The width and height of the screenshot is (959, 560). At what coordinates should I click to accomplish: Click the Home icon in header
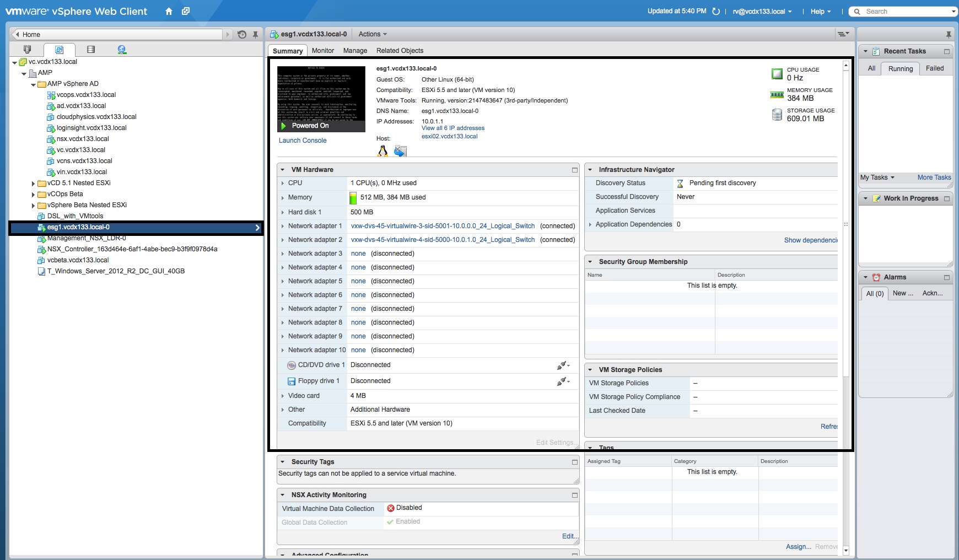[169, 12]
